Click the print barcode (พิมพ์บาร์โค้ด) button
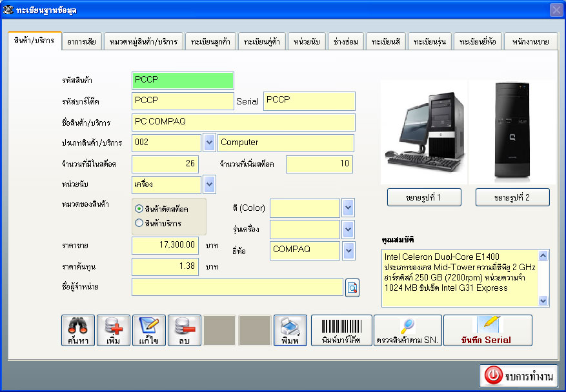This screenshot has width=566, height=392. [341, 331]
